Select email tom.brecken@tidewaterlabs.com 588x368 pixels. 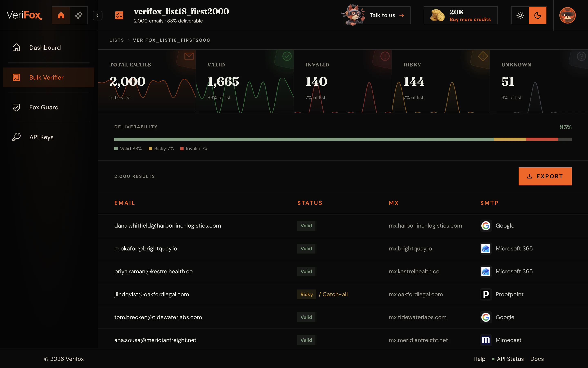point(158,317)
